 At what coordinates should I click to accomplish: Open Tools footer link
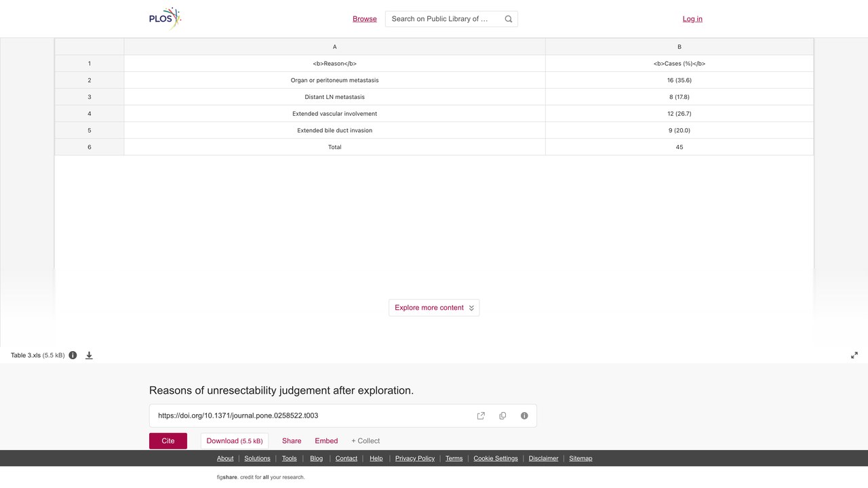[x=290, y=458]
